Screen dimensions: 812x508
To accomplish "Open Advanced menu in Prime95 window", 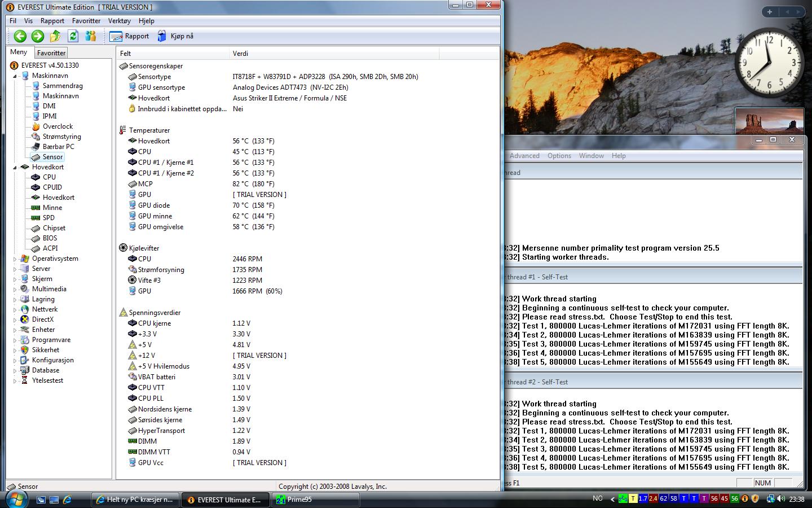I will pos(524,156).
